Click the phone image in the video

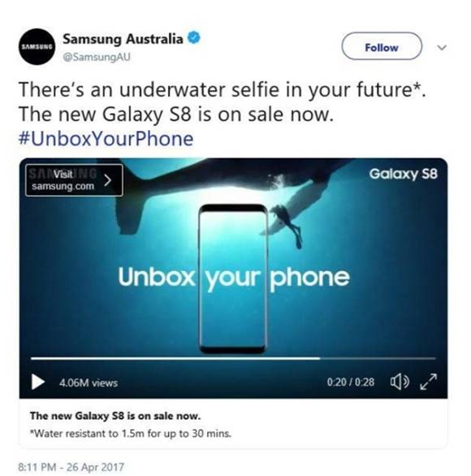pyautogui.click(x=233, y=279)
